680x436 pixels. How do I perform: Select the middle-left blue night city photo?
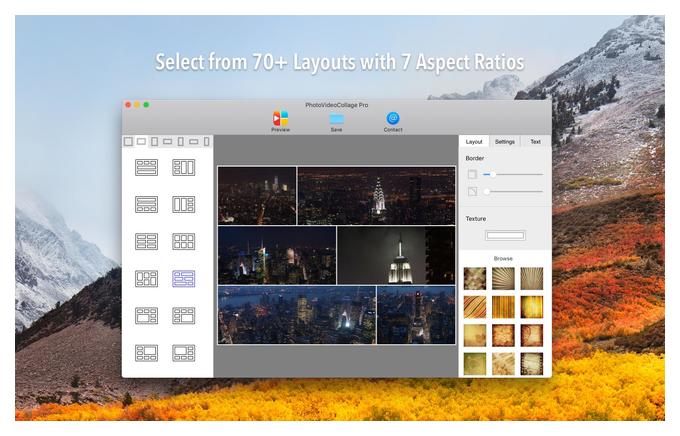[277, 255]
